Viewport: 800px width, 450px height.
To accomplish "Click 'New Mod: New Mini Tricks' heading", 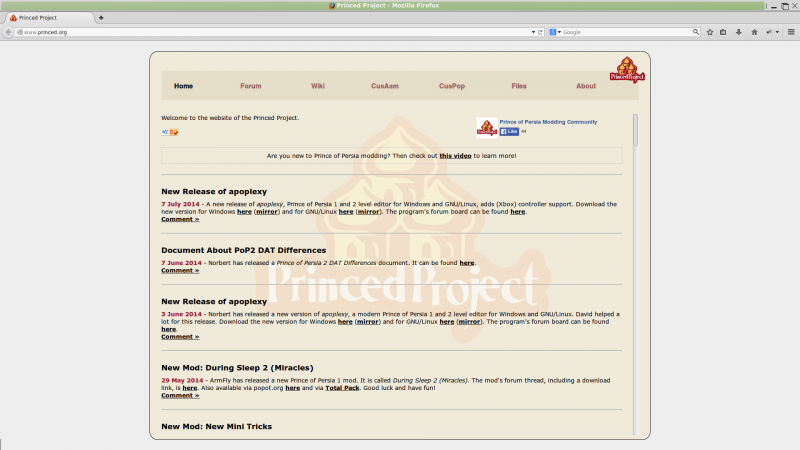I will (x=216, y=427).
